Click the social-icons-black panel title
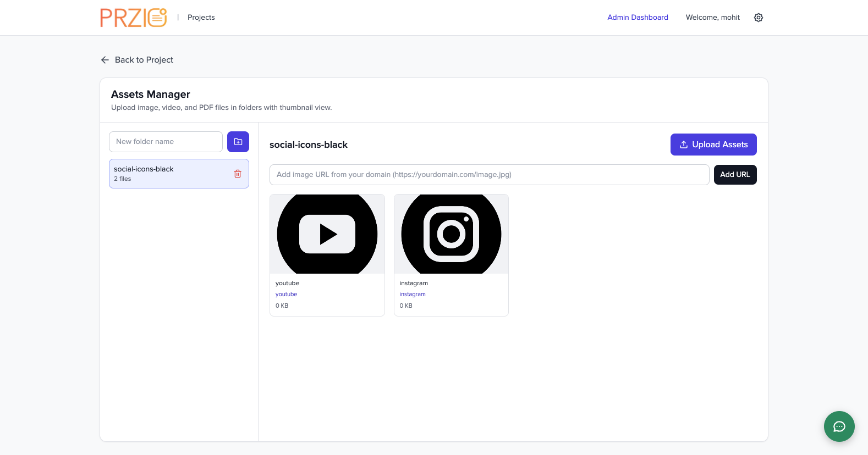Screen dimensions: 868x455 click(309, 145)
